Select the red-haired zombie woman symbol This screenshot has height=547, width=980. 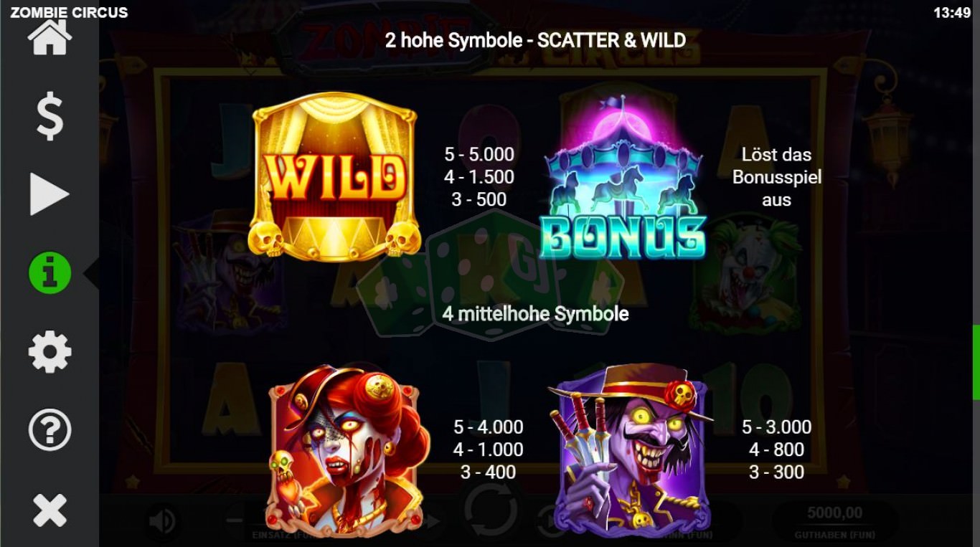348,450
